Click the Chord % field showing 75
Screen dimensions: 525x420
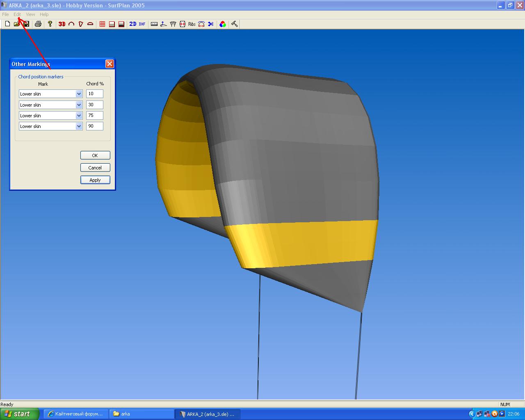pos(94,116)
